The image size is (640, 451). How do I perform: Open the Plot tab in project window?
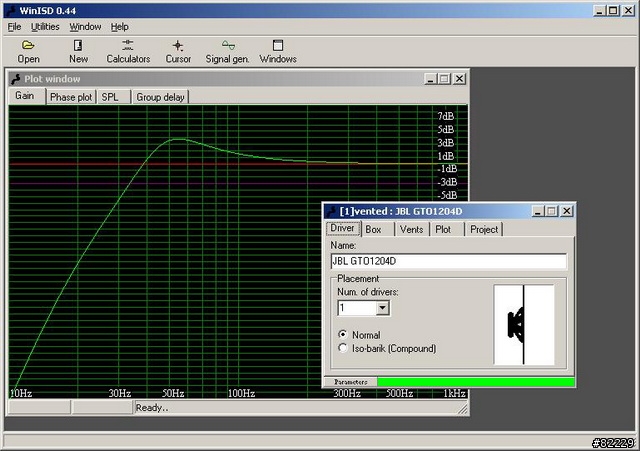pyautogui.click(x=447, y=229)
